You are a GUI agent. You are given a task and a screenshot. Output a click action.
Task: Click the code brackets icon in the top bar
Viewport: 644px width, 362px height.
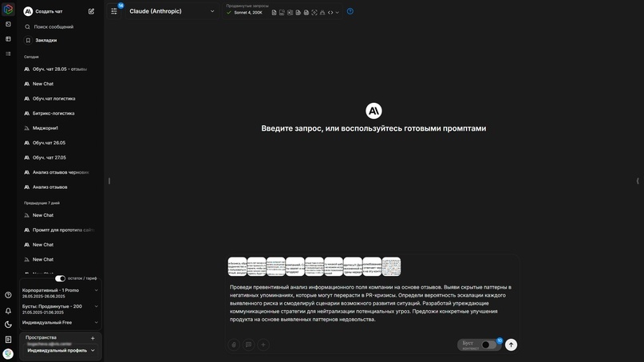tap(330, 13)
